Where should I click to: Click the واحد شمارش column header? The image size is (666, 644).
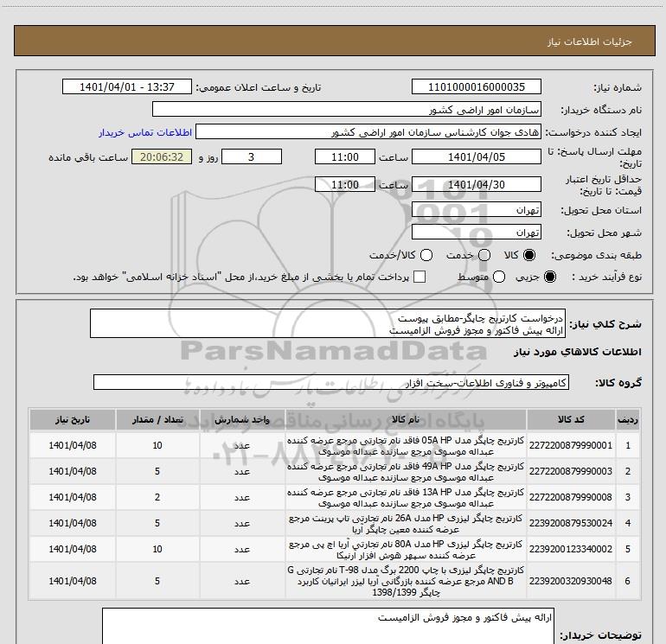(x=242, y=420)
